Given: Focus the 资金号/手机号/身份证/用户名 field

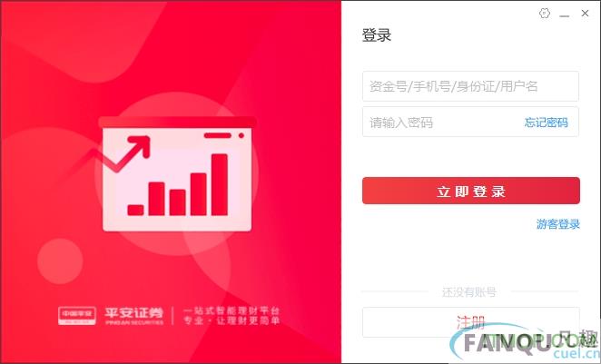Looking at the screenshot, I should coord(470,86).
